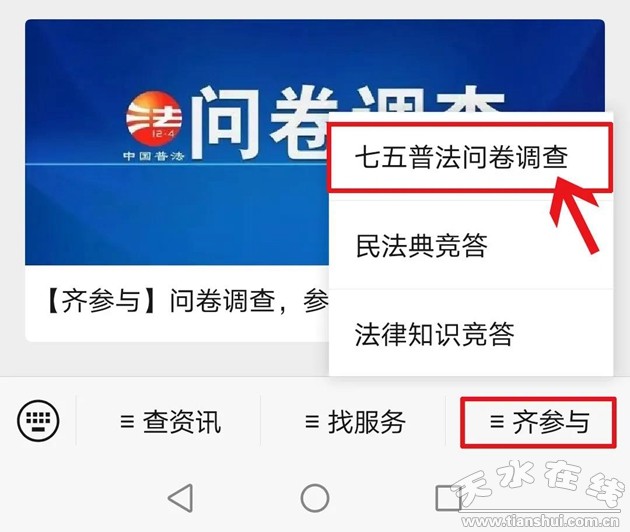
Task: Tap the hamburger icon beside 查资讯
Action: (x=127, y=422)
